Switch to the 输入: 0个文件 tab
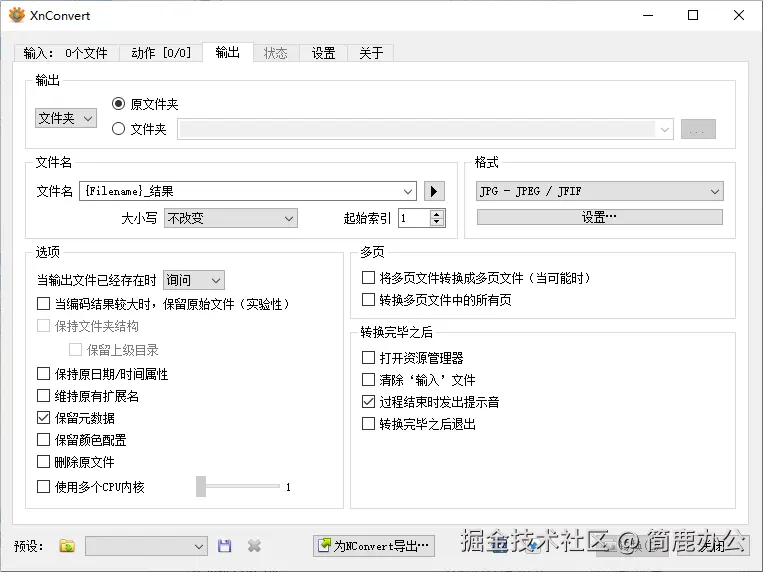Image resolution: width=763 pixels, height=572 pixels. pos(66,53)
